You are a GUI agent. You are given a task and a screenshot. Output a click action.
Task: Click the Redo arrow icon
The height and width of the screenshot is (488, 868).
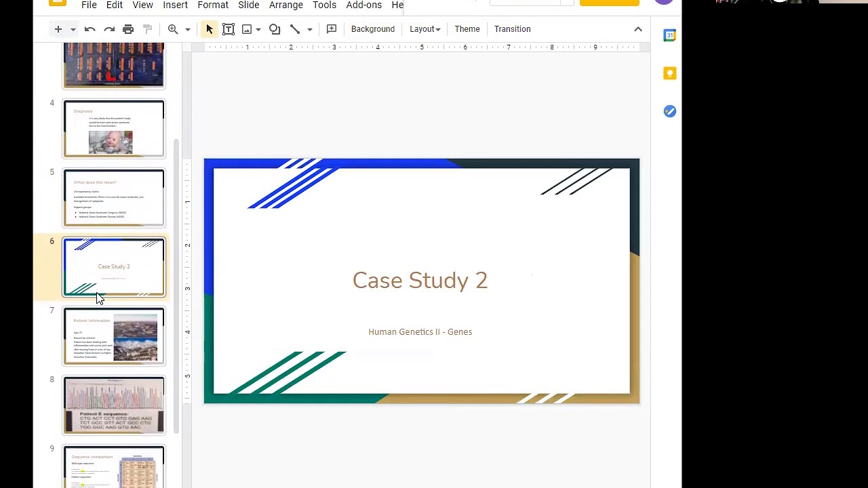(x=109, y=29)
